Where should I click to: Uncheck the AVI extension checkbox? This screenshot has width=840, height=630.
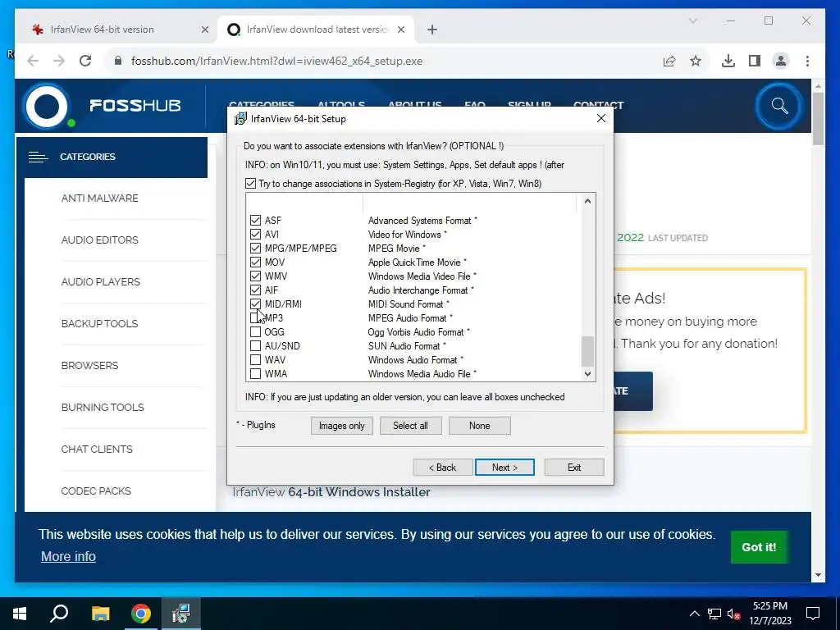pos(256,234)
